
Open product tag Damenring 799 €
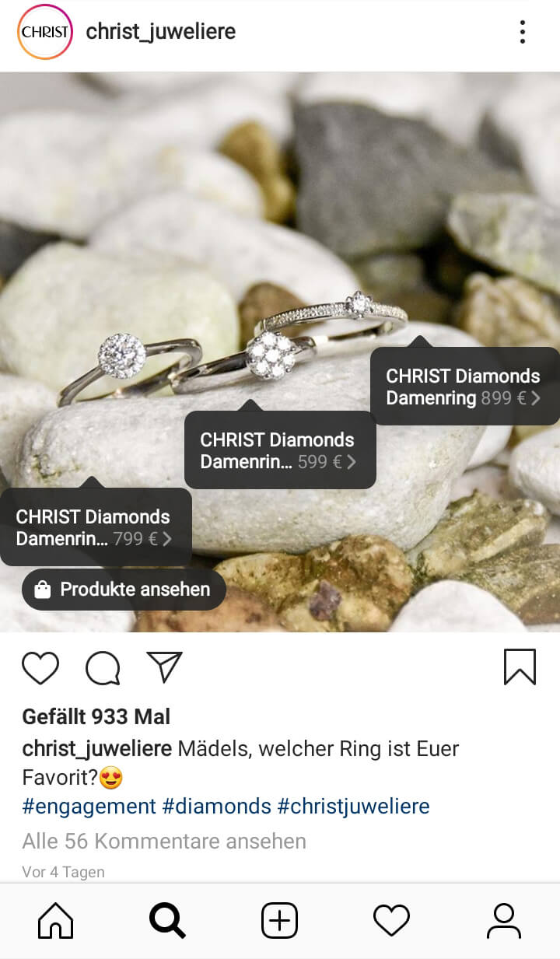click(95, 527)
